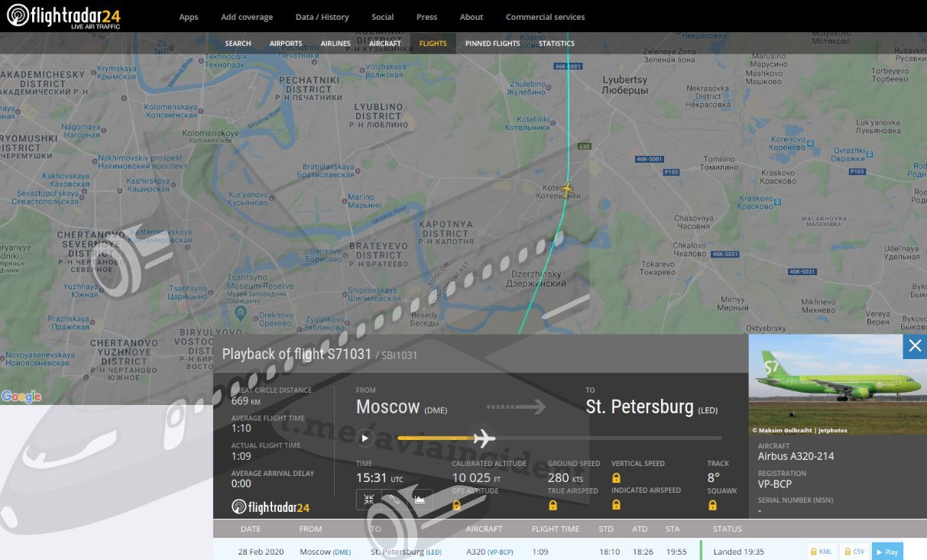
Task: Click the Date column header
Action: pos(251,529)
